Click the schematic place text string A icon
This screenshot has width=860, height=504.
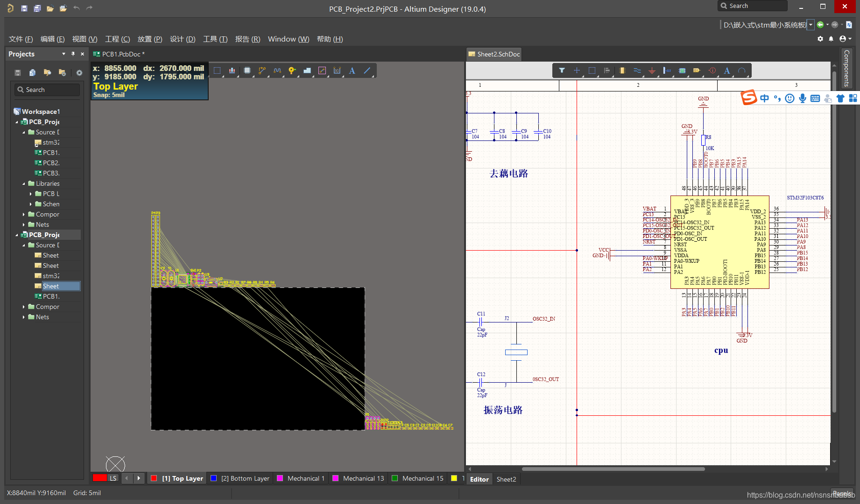[727, 70]
